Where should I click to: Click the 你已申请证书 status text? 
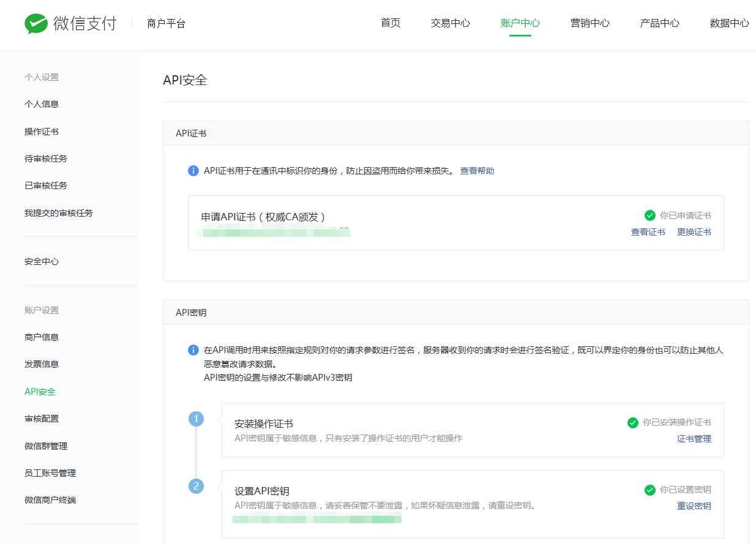pos(686,215)
